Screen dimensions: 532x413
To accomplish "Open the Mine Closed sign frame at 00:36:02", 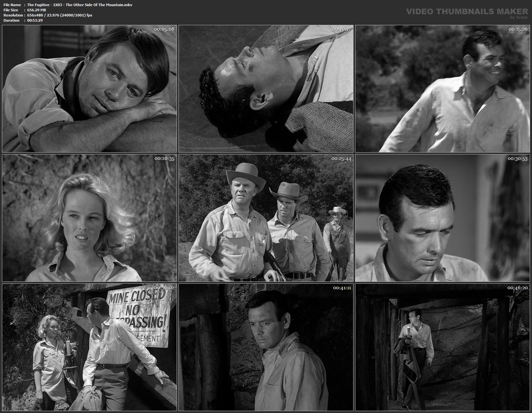I will [x=89, y=347].
